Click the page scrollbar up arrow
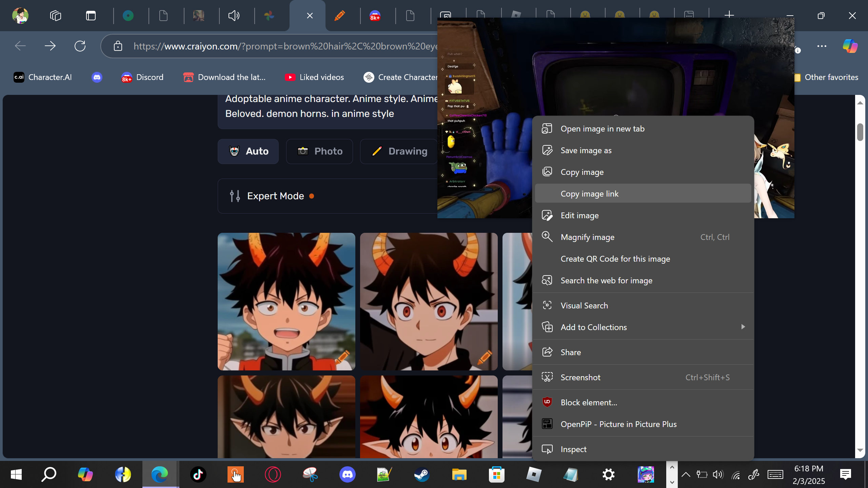This screenshot has width=868, height=488. pos(860,103)
